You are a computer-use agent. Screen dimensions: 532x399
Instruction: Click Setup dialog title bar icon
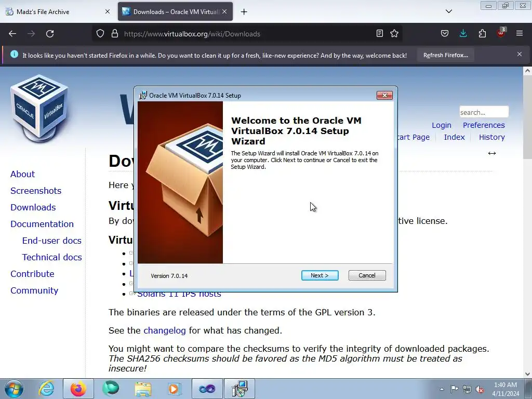point(143,96)
